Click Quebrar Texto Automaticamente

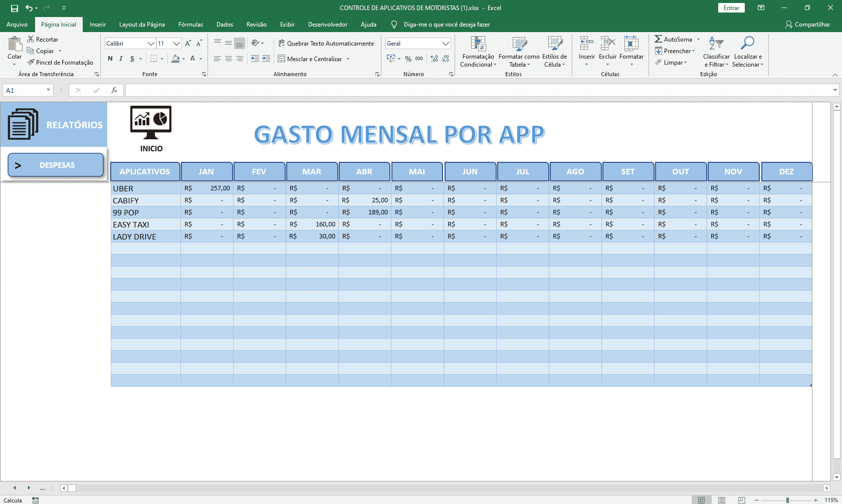click(x=326, y=43)
